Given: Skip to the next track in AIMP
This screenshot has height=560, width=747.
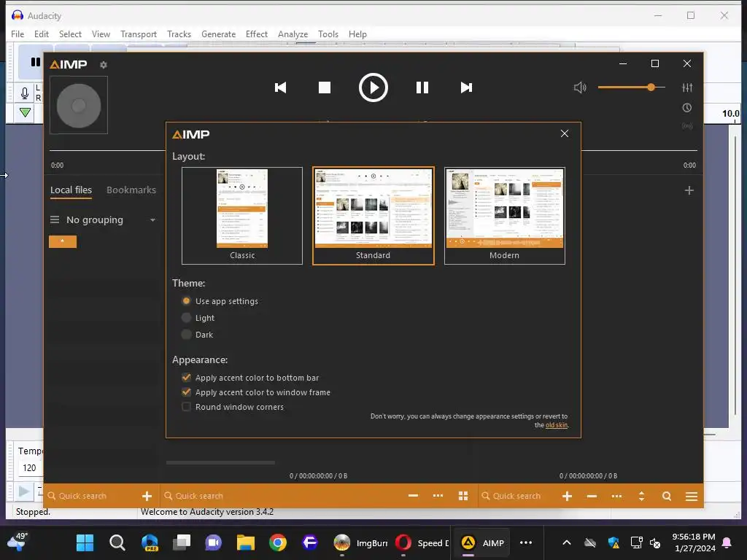Looking at the screenshot, I should [x=466, y=87].
